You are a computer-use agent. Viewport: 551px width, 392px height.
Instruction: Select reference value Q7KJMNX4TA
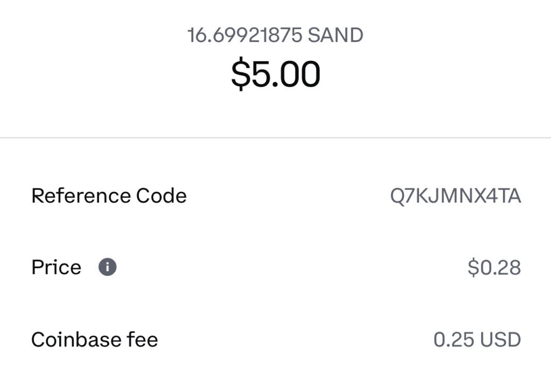(x=455, y=196)
